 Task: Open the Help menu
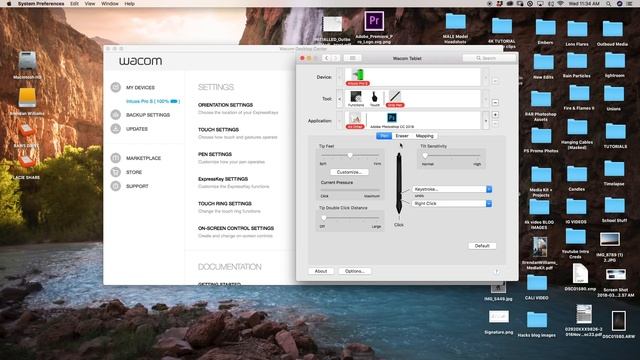[129, 4]
